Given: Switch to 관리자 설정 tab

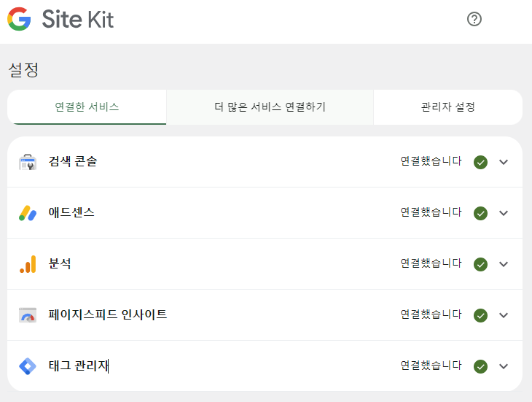Looking at the screenshot, I should [447, 107].
